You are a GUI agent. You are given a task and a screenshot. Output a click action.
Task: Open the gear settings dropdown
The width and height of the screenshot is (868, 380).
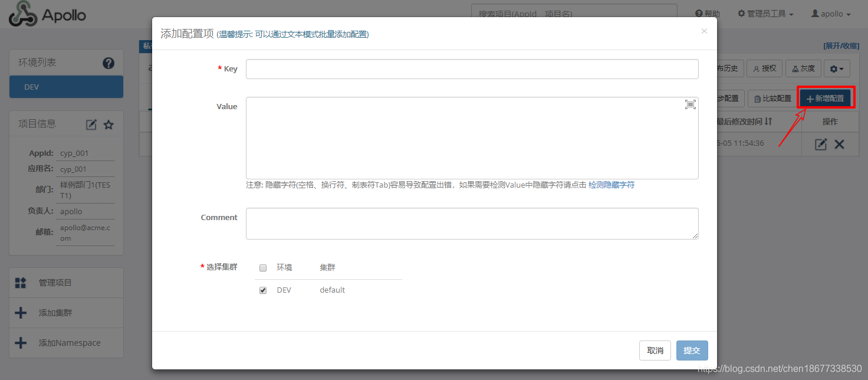click(x=837, y=68)
